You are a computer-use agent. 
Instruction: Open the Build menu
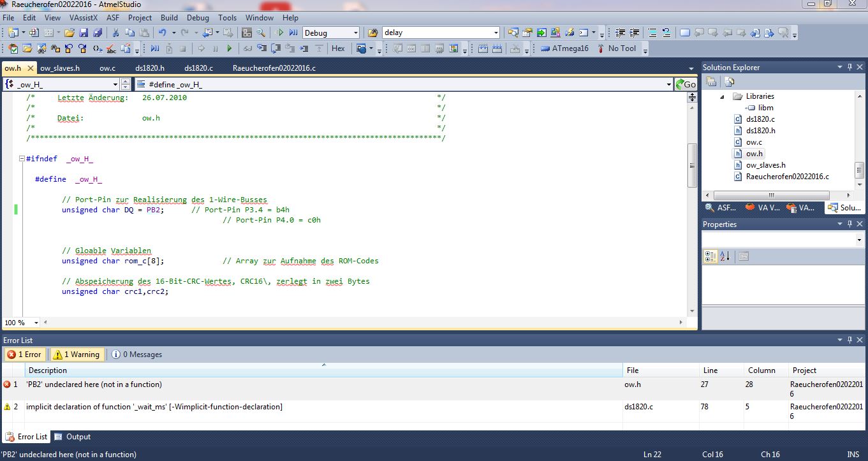click(x=169, y=18)
